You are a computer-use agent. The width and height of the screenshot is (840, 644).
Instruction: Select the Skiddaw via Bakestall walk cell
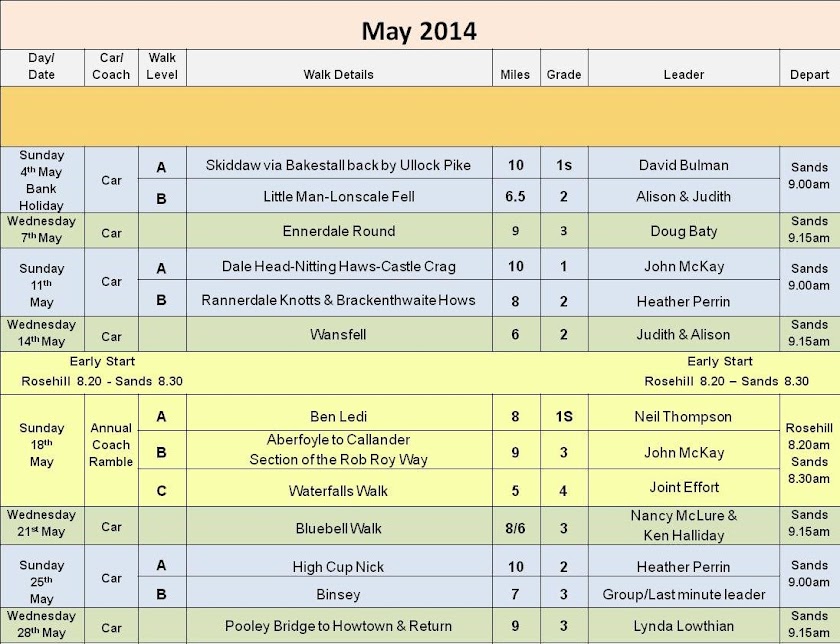coord(338,165)
